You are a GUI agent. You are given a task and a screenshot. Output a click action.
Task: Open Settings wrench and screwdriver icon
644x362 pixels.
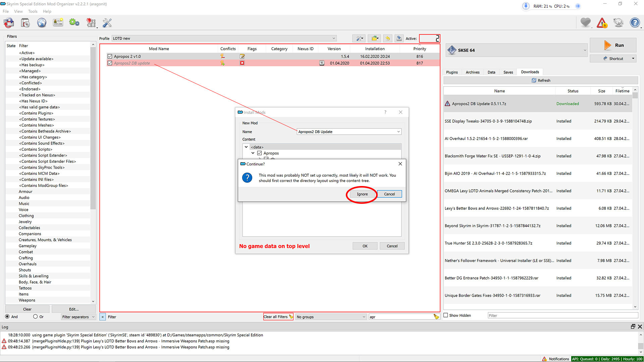tap(107, 23)
